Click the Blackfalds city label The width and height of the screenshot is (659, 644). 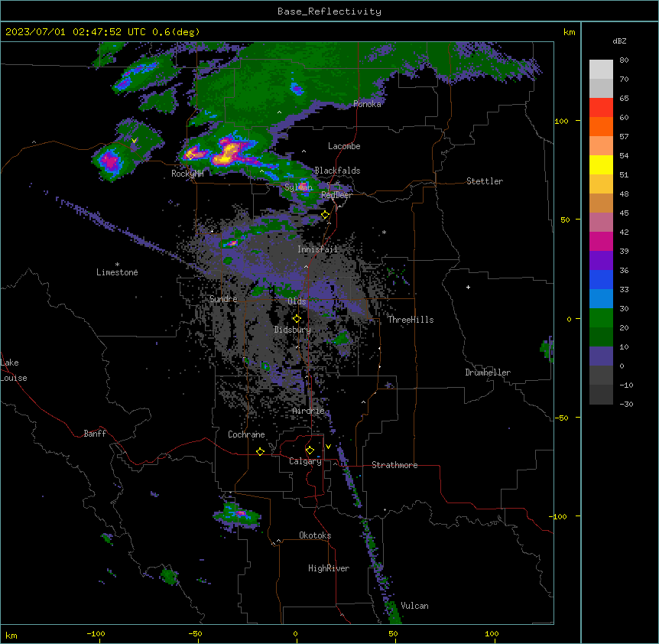point(337,171)
